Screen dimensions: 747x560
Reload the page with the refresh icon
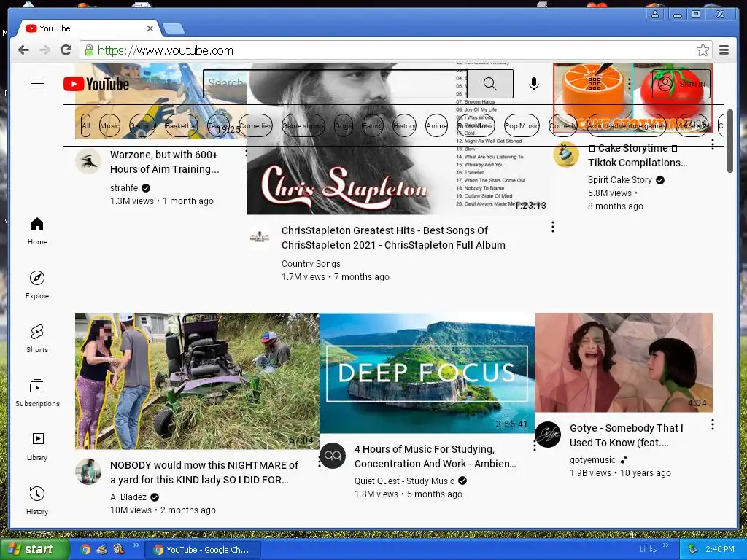pyautogui.click(x=66, y=50)
